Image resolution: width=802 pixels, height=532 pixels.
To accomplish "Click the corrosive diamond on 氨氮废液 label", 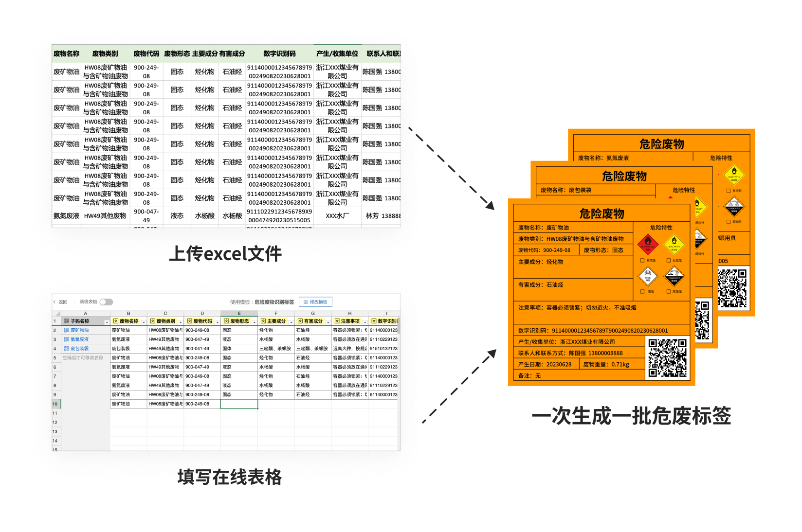I will [734, 206].
